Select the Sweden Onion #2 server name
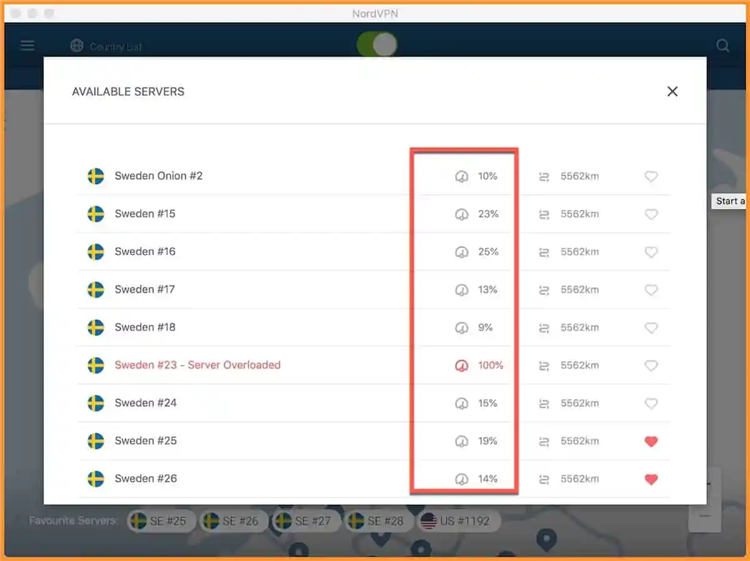 click(x=158, y=176)
